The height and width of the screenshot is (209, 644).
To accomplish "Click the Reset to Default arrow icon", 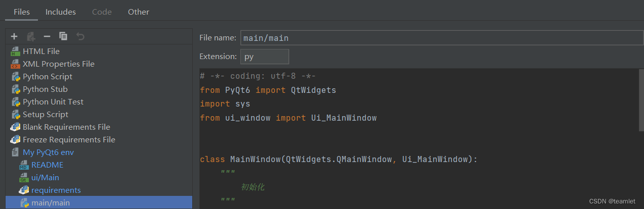I will [80, 36].
